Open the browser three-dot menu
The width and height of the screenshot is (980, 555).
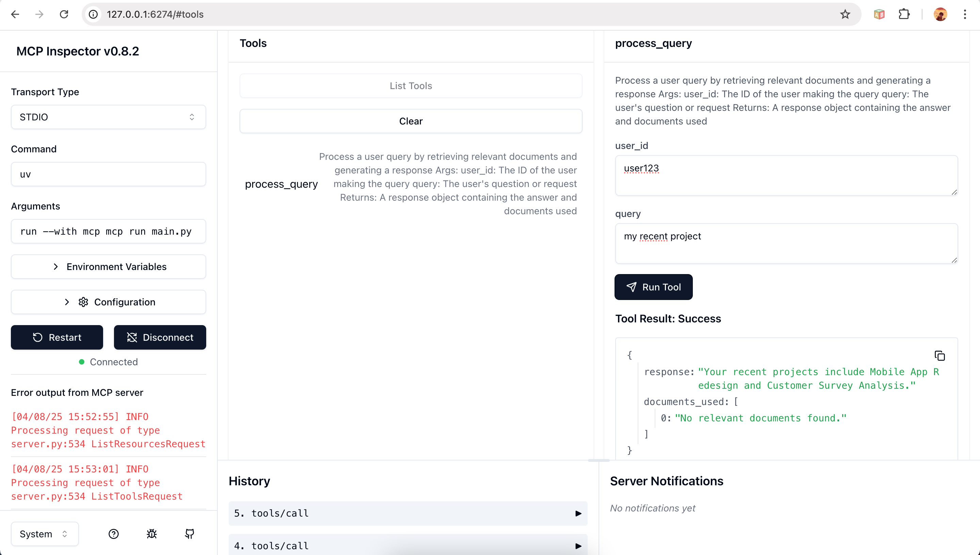pos(965,15)
